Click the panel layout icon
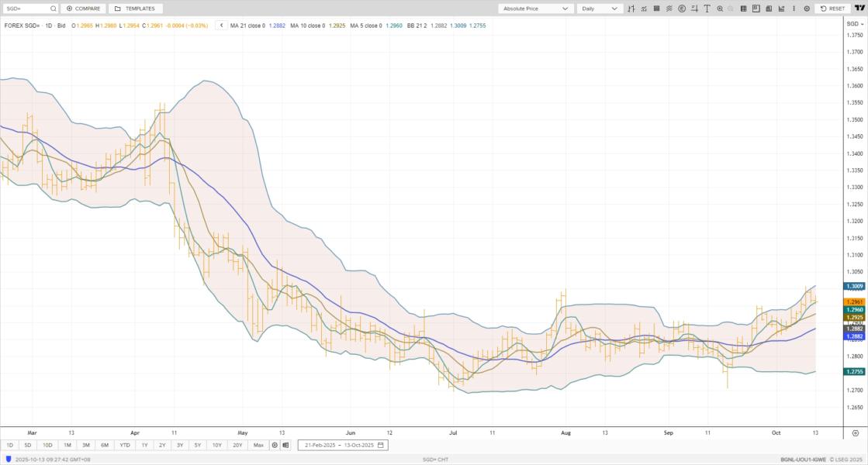The image size is (868, 465). (756, 9)
